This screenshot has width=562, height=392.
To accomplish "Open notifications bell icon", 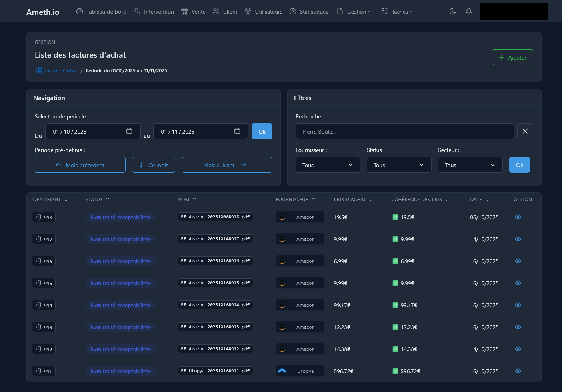I will pyautogui.click(x=468, y=11).
